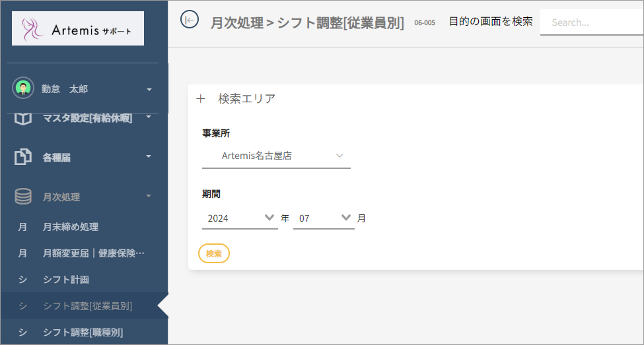Viewport: 644px width, 345px height.
Task: Expand the マスタ設定[有給休暇] menu arrow
Action: tap(149, 117)
